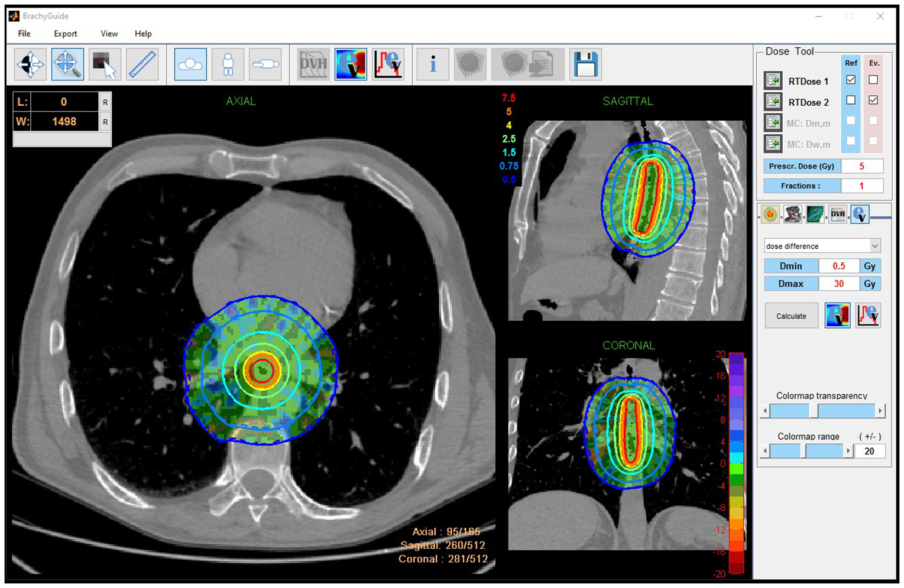Screen dimensions: 904x588
Task: Click the Dmax value field
Action: click(839, 284)
